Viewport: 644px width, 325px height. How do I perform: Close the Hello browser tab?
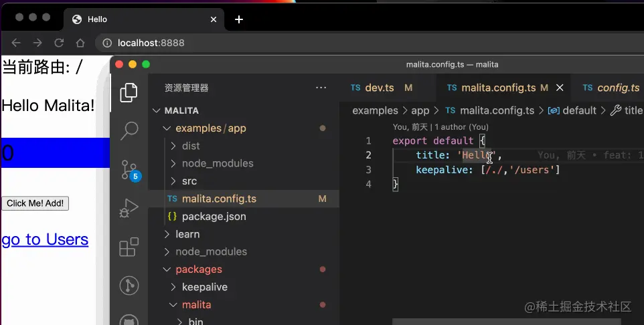[214, 19]
